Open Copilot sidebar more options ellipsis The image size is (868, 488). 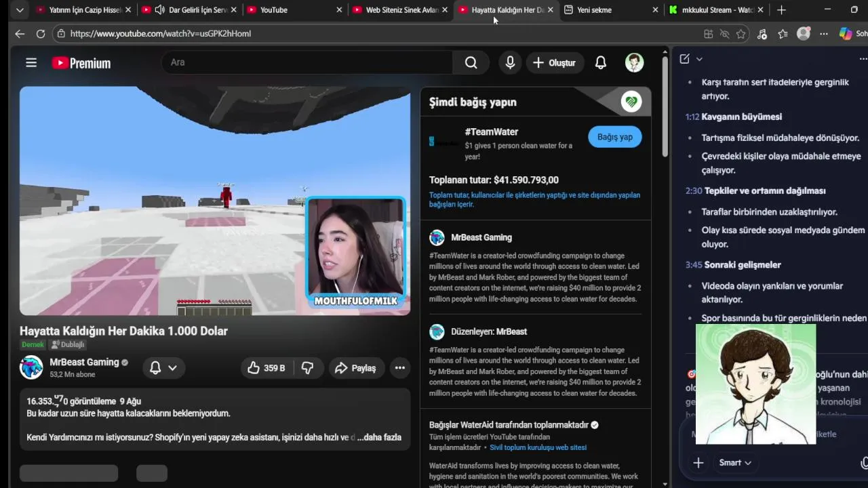click(x=863, y=59)
